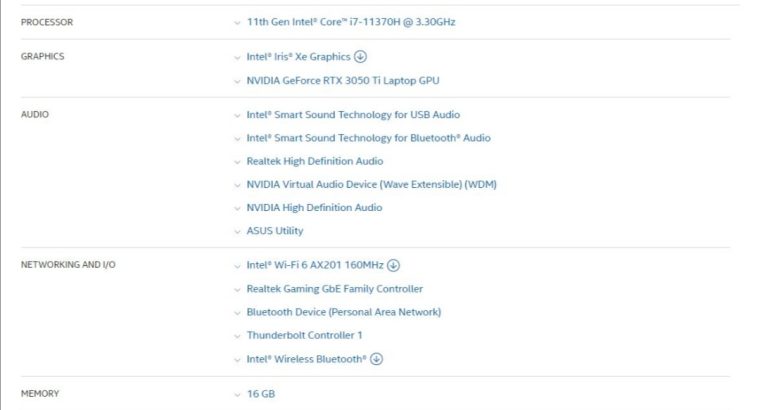Expand Smart Sound Technology for Bluetooth Audio chevron

237,138
